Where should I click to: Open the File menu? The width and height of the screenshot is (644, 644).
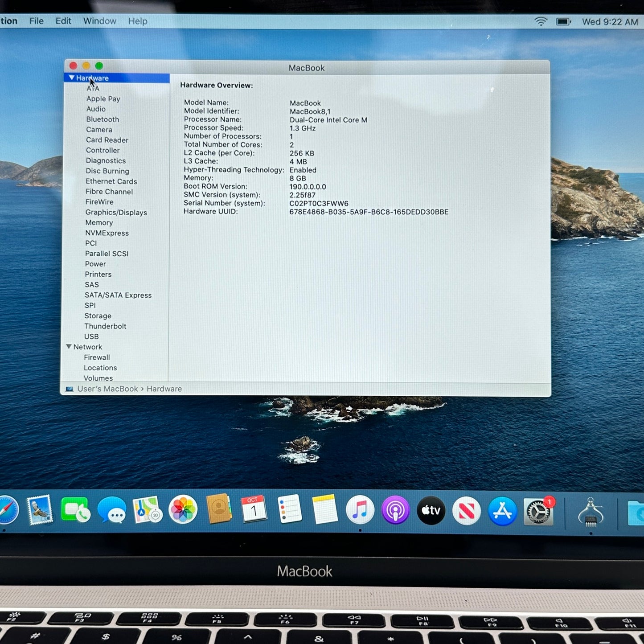pos(37,21)
